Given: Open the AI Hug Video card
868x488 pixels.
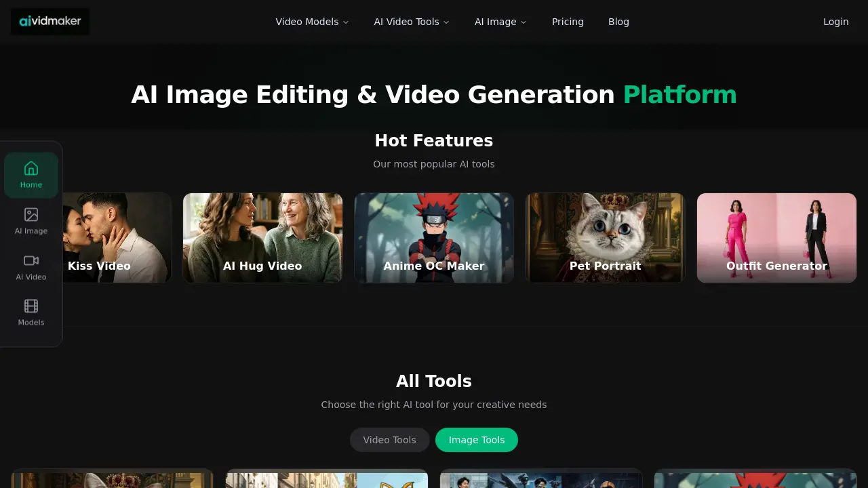Looking at the screenshot, I should tap(262, 238).
